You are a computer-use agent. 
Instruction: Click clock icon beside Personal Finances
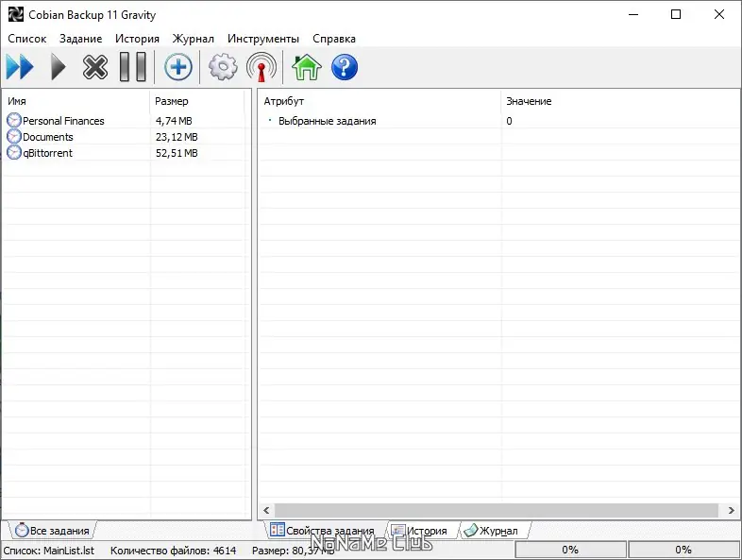[14, 120]
